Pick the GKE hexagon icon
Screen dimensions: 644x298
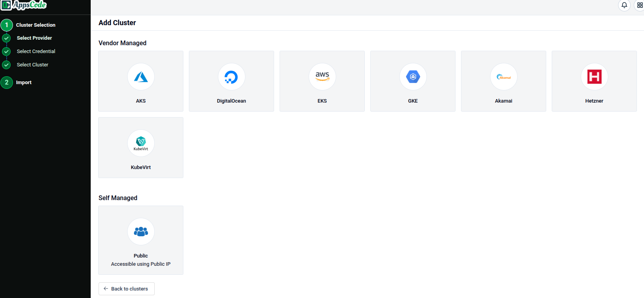413,77
